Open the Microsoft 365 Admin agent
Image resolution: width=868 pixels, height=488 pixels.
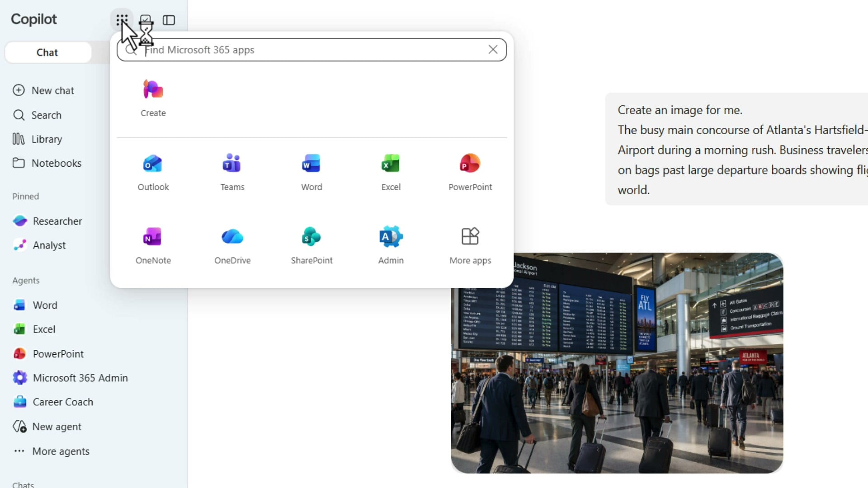pos(71,378)
